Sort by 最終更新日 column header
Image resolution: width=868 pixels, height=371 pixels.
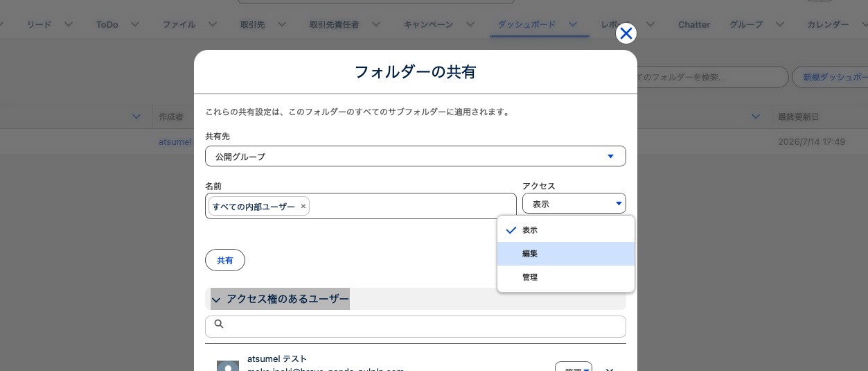coord(799,117)
